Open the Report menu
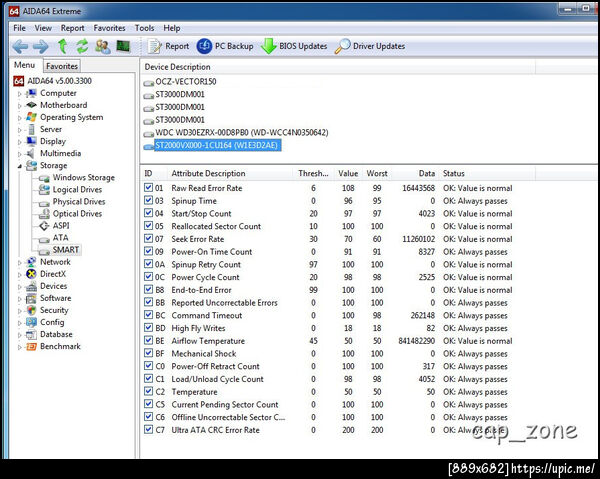The width and height of the screenshot is (600, 479). [72, 28]
